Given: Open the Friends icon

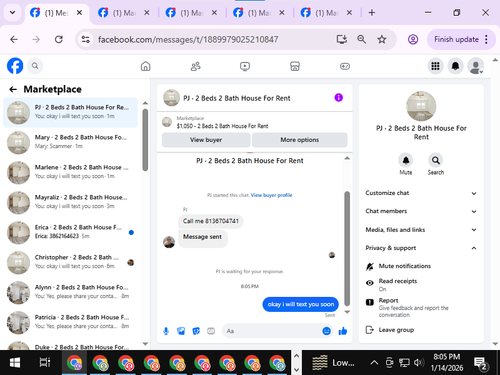Looking at the screenshot, I should [x=195, y=66].
